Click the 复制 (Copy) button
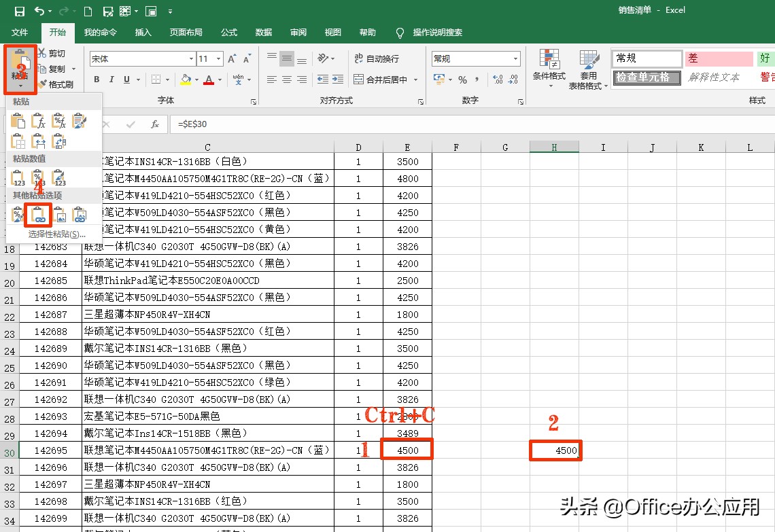775x532 pixels. [52, 69]
